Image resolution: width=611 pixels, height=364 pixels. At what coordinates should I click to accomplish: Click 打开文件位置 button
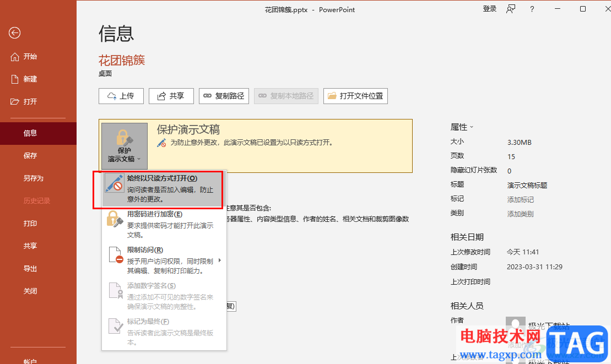pyautogui.click(x=355, y=96)
